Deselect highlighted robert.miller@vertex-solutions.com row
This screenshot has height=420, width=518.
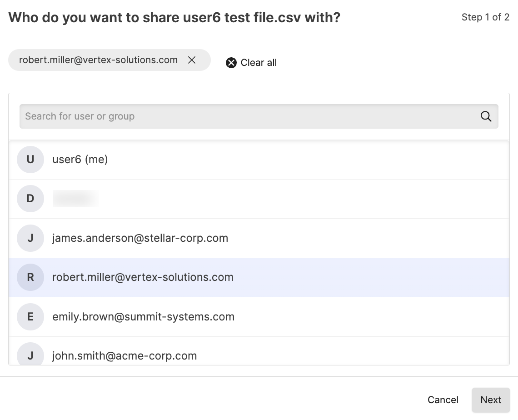(x=143, y=277)
